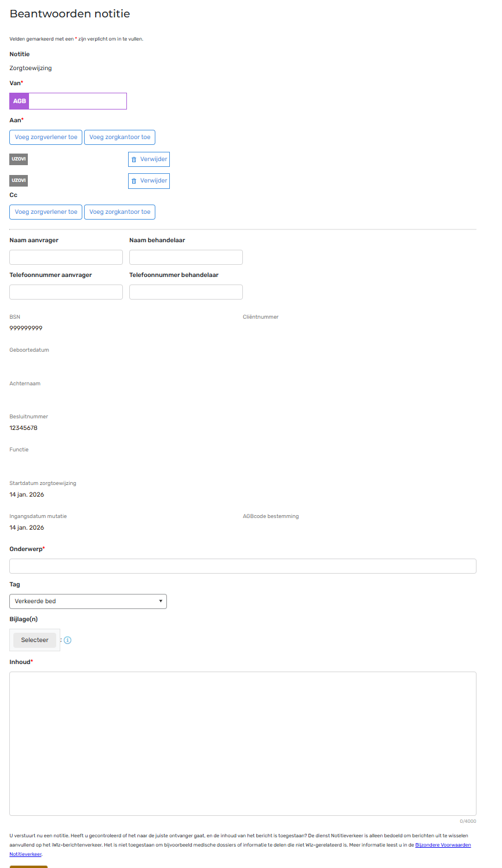Viewport: 502px width, 868px height.
Task: Click into the Naam aanvrager field
Action: (x=66, y=257)
